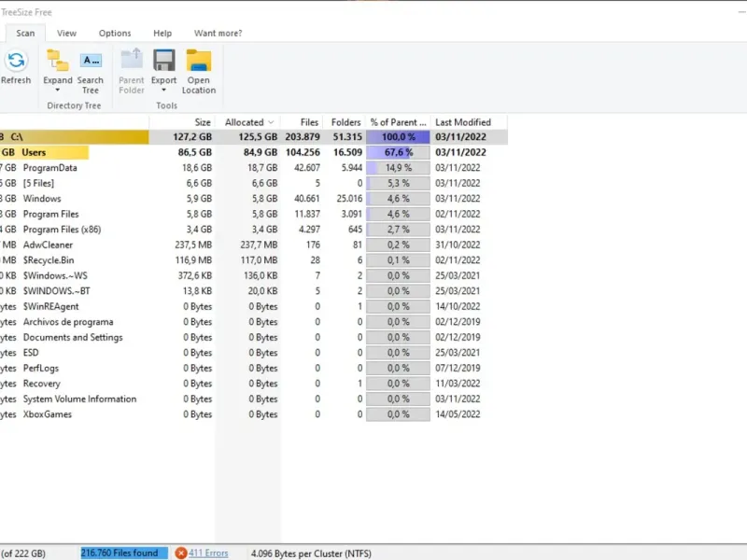Click the Export floppy disk icon
747x560 pixels.
point(164,61)
